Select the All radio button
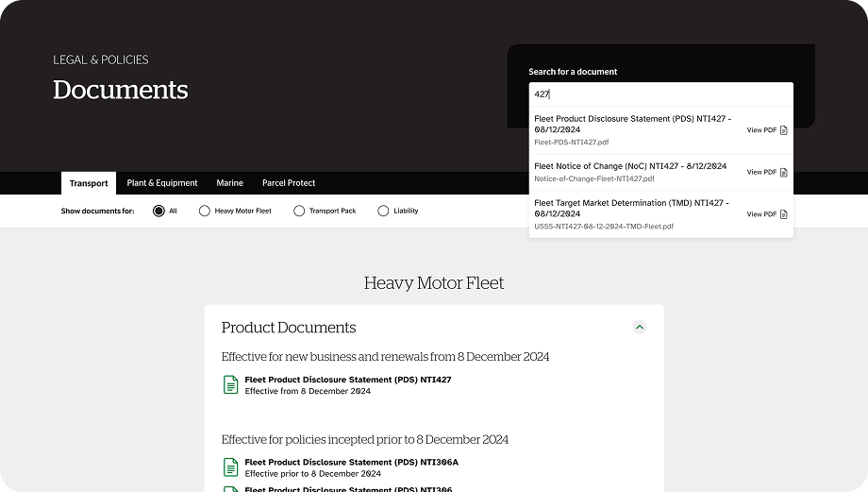 [x=159, y=211]
